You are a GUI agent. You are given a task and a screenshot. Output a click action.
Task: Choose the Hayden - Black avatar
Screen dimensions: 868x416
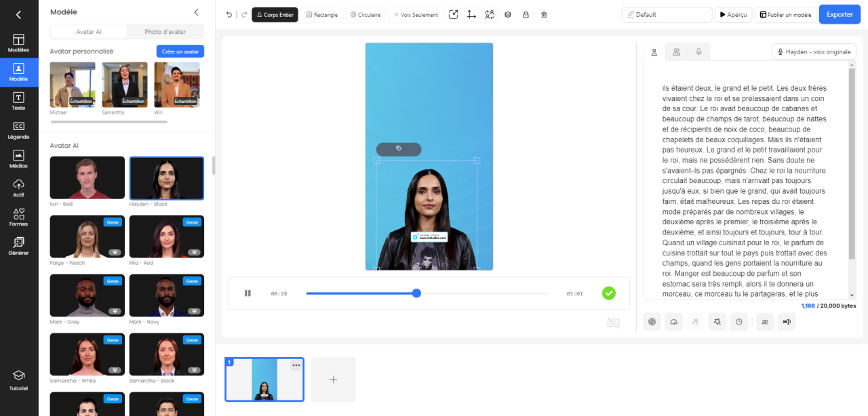[167, 178]
